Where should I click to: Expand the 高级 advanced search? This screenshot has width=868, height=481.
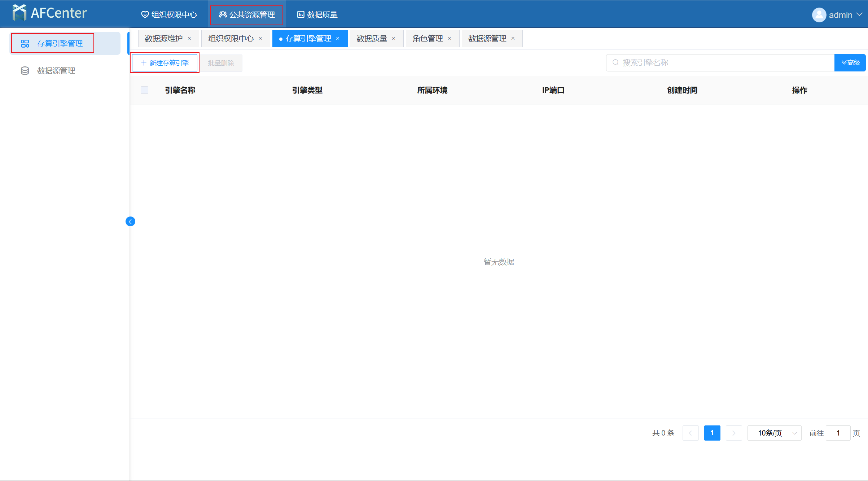850,63
